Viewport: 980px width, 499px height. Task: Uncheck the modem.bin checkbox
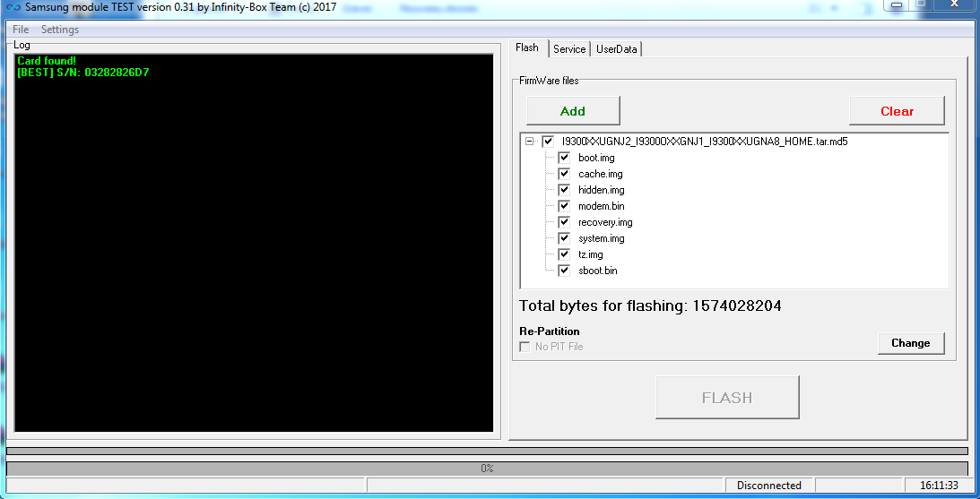(564, 205)
